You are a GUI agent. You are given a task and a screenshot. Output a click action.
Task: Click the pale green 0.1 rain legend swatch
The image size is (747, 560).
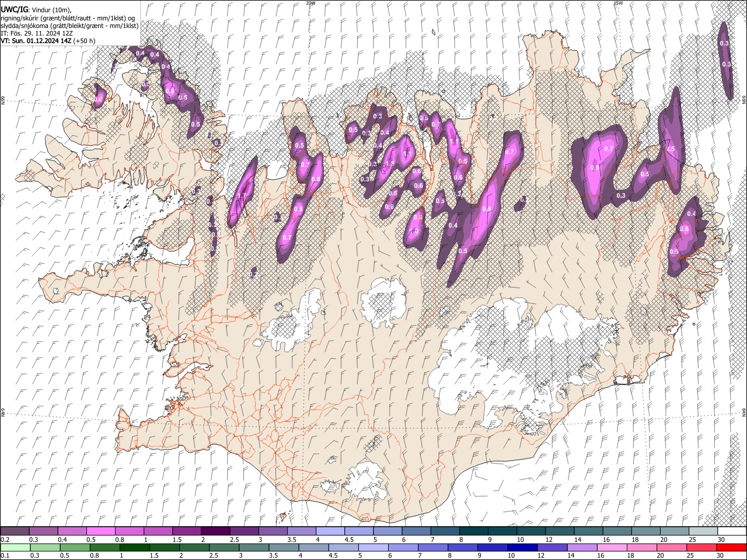click(x=15, y=547)
